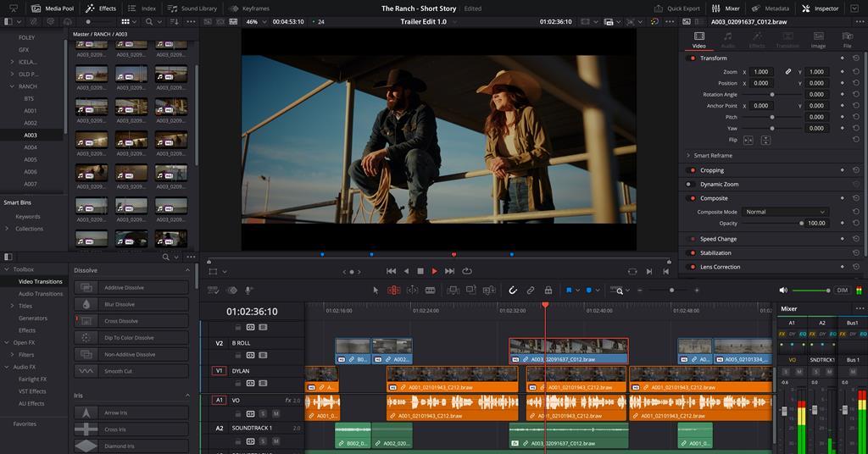This screenshot has width=868, height=454.
Task: Click the Zoom link chain icon
Action: (787, 72)
